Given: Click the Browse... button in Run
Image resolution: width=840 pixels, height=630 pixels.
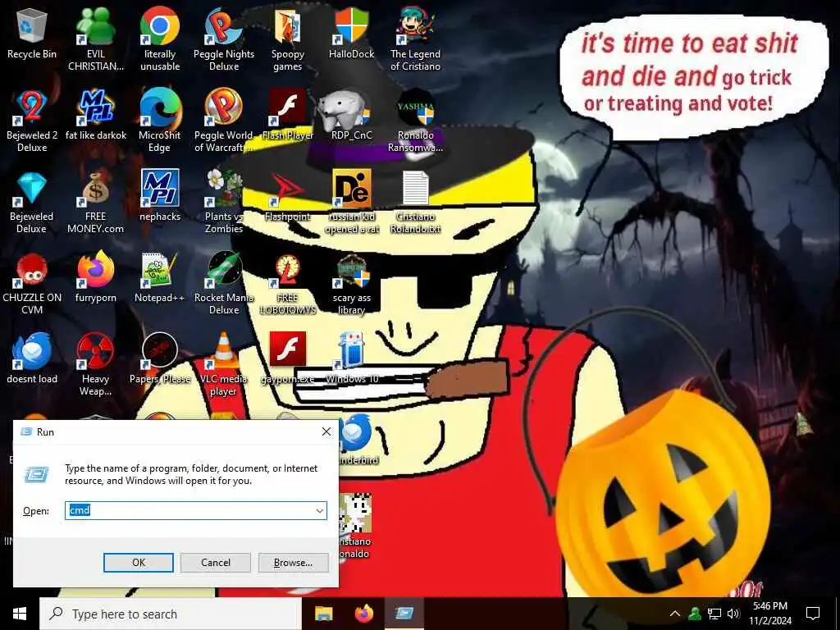Looking at the screenshot, I should [x=293, y=563].
